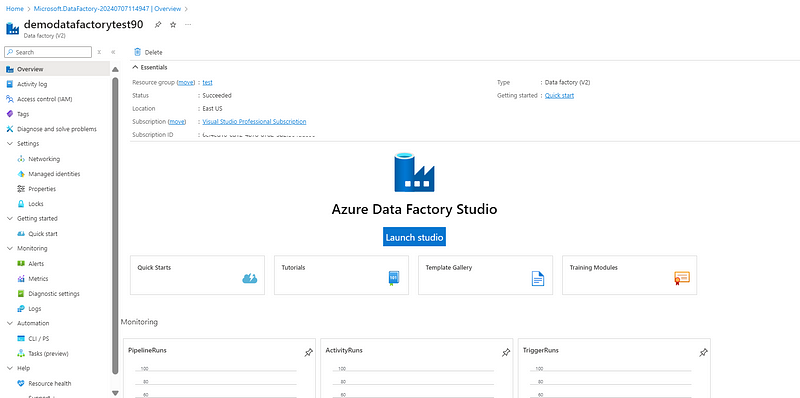Pin the PipelineRuns chart
This screenshot has width=800, height=398.
(x=309, y=353)
